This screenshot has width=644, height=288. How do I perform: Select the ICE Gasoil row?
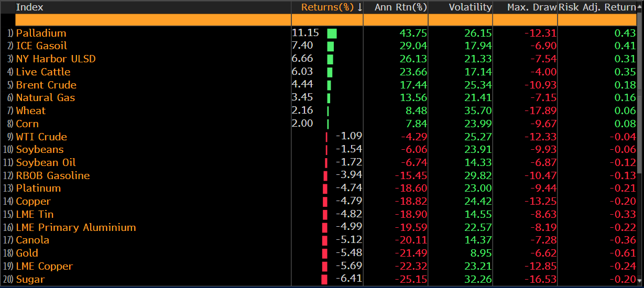pyautogui.click(x=319, y=46)
